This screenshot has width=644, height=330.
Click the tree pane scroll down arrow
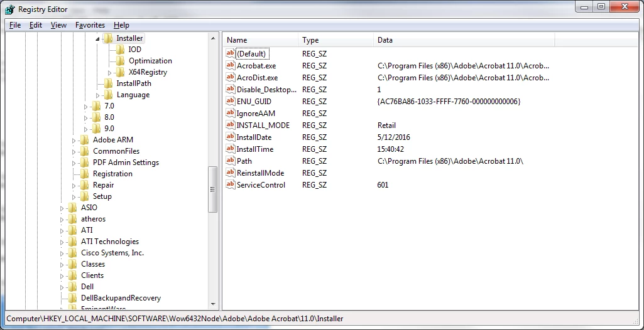click(x=213, y=304)
